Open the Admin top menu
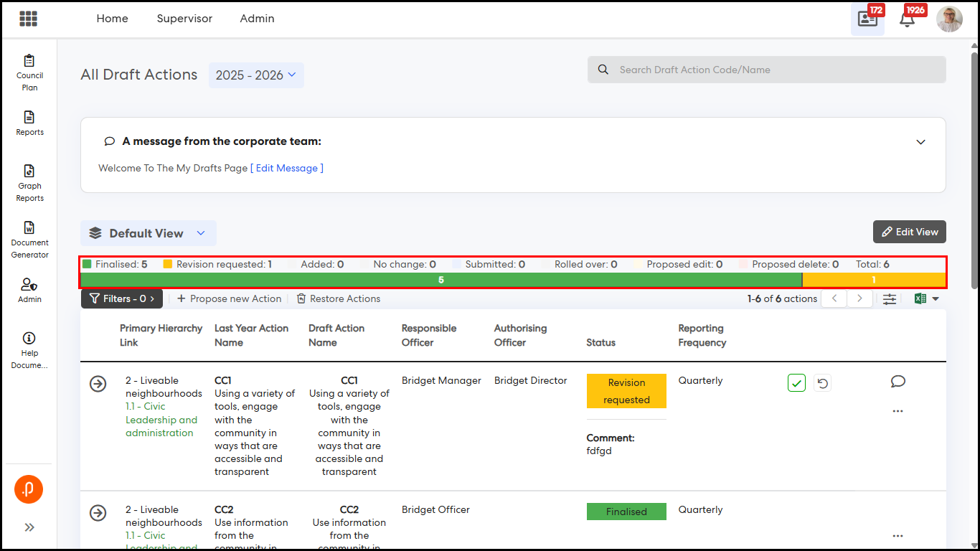980x551 pixels. (257, 19)
